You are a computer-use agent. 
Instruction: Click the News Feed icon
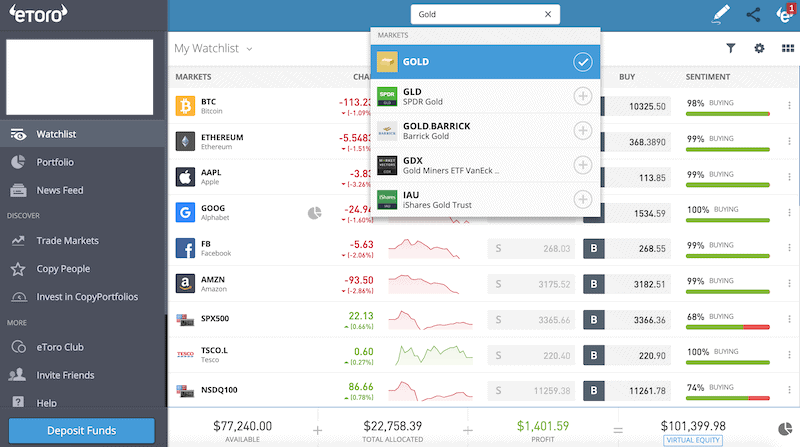click(18, 190)
